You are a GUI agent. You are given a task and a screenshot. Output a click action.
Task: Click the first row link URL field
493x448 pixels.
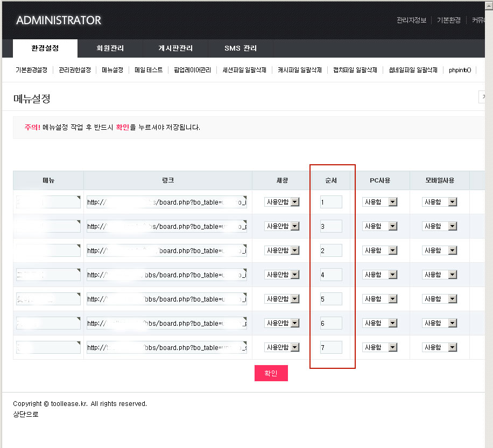click(x=166, y=202)
